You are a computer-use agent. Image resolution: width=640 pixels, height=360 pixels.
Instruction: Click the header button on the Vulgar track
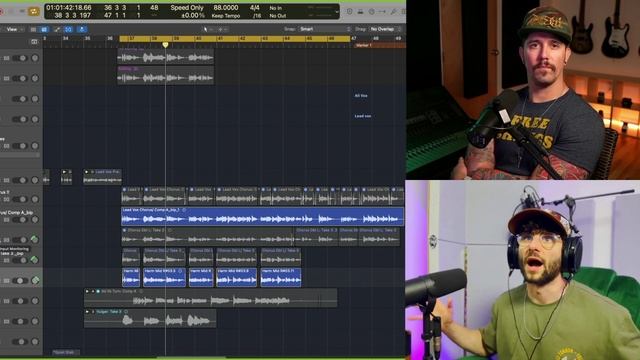(x=7, y=322)
